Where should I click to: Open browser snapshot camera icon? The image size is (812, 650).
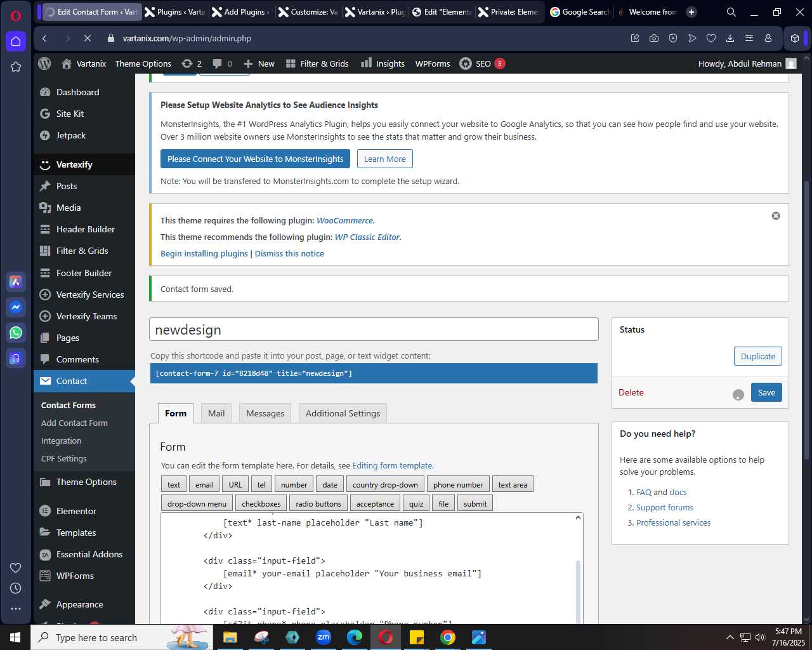(x=654, y=38)
